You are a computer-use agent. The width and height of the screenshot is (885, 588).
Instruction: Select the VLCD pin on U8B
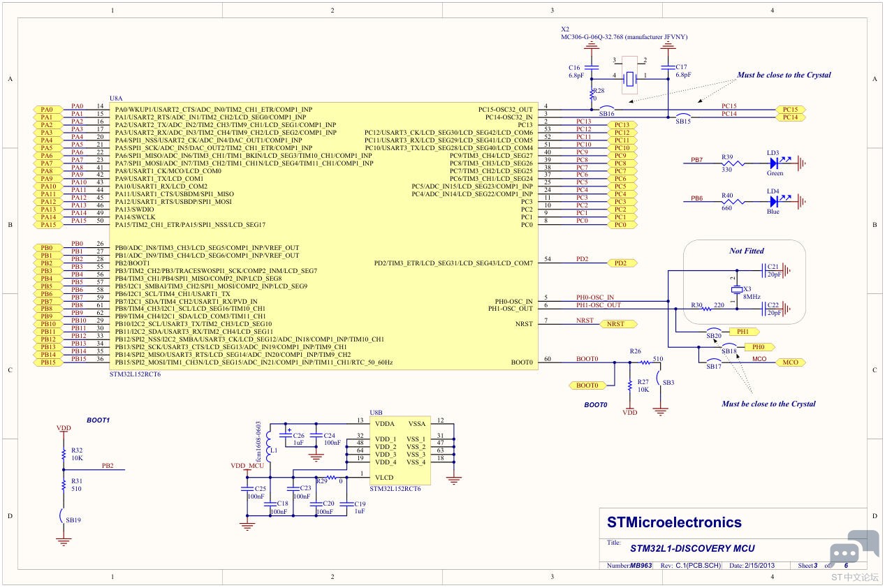(x=384, y=478)
